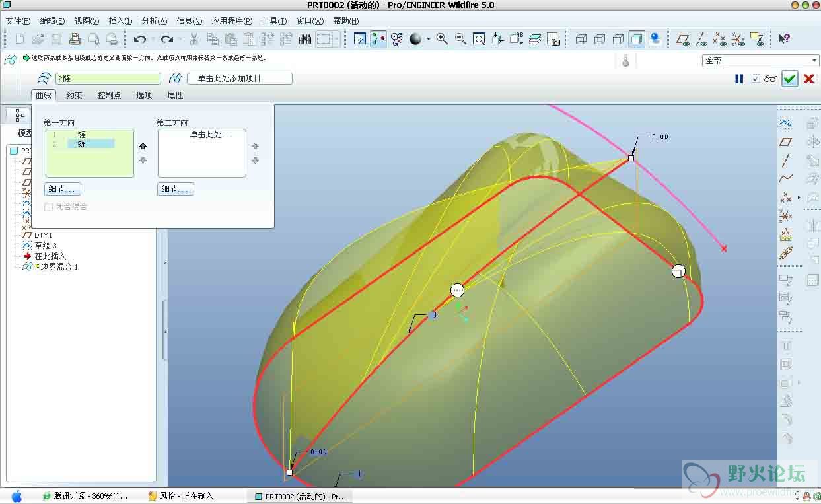Screen dimensions: 821x504
Task: Click the first direction 2链 collector field
Action: click(x=108, y=79)
